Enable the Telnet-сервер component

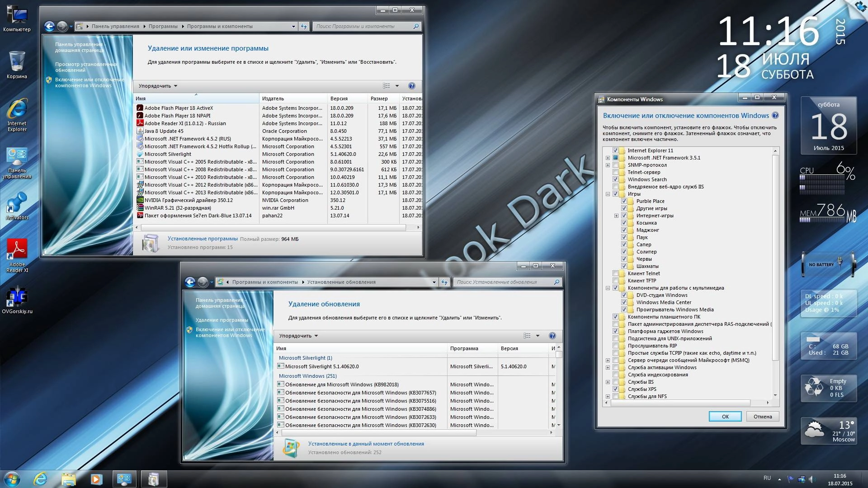(x=616, y=172)
